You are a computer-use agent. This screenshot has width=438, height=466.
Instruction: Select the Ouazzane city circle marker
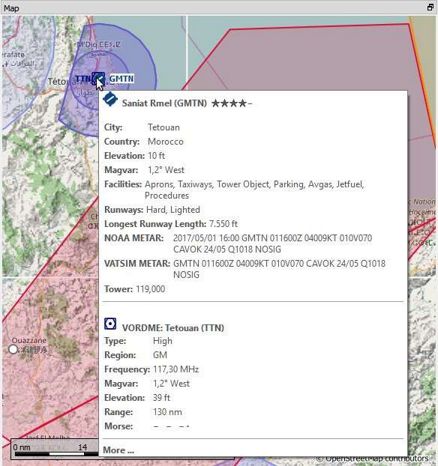point(13,349)
